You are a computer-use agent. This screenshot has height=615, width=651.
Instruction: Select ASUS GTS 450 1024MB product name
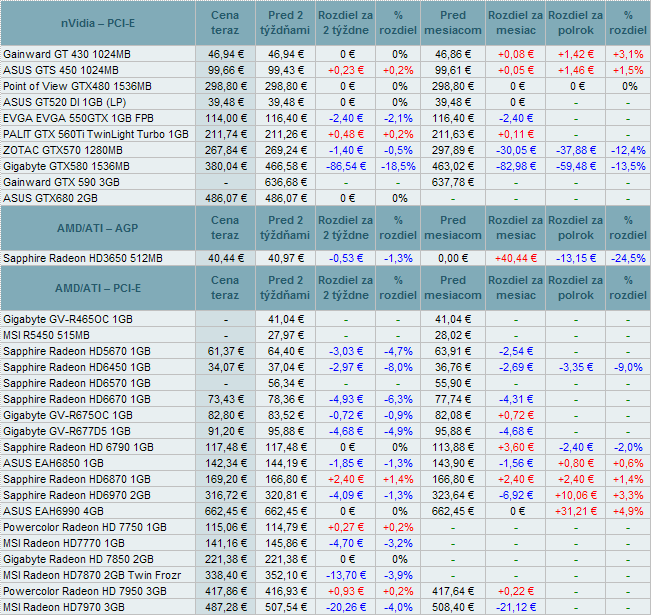[x=61, y=70]
